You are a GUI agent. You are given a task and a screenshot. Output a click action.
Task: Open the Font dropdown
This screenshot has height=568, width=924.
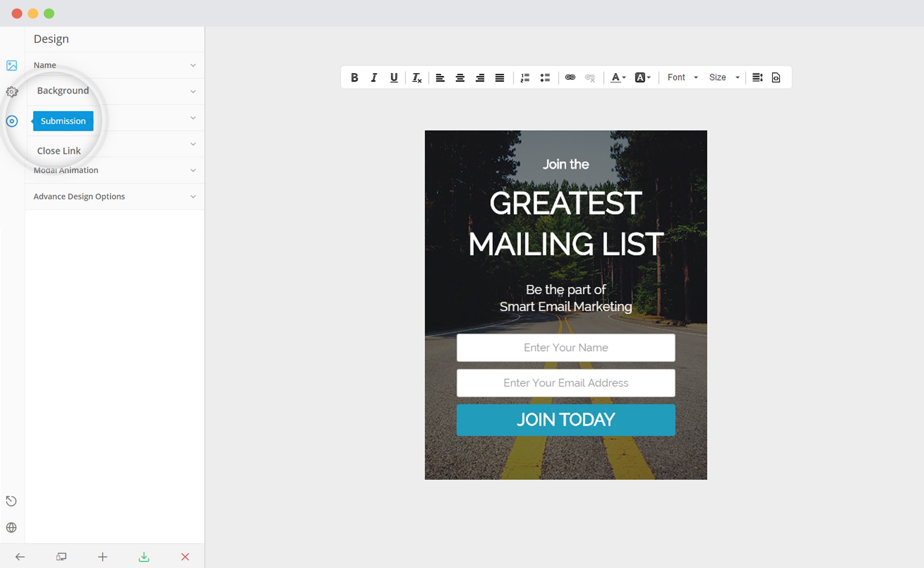(683, 78)
